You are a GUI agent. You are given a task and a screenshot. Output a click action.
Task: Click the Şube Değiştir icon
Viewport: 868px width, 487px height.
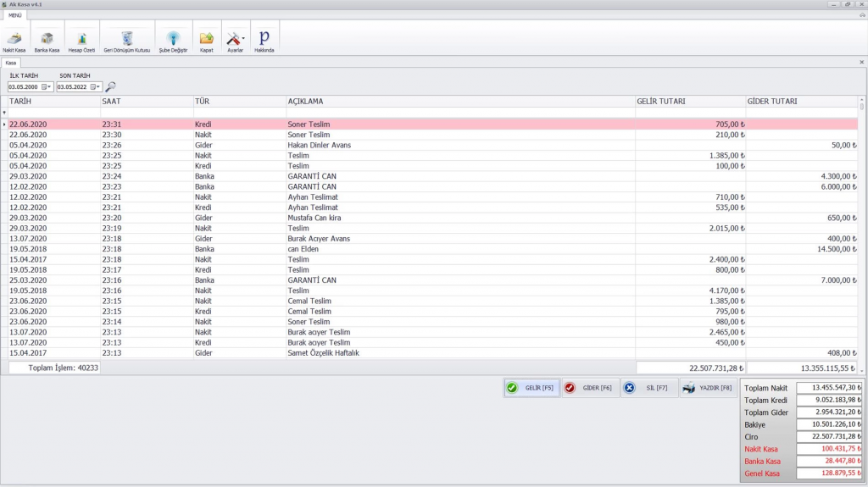pyautogui.click(x=173, y=39)
